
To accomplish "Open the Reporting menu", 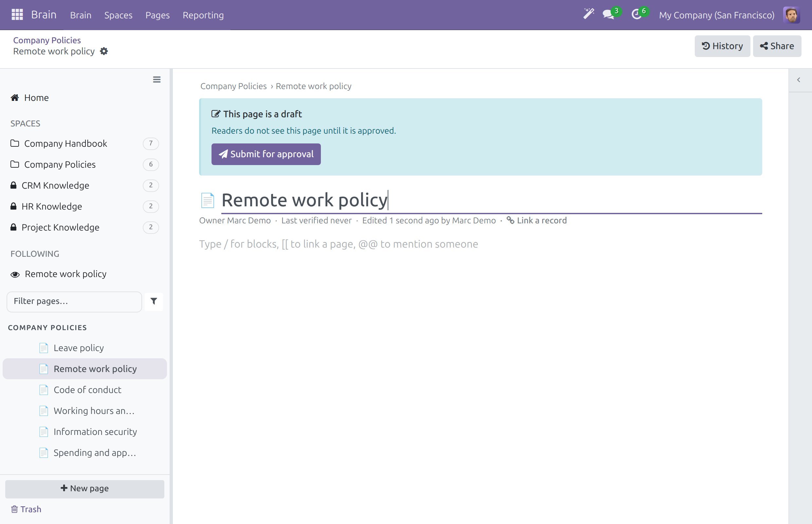I will [203, 15].
